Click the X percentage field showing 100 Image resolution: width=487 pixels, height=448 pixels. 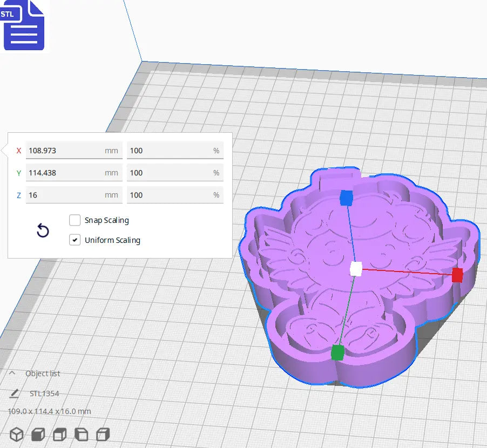coord(175,150)
